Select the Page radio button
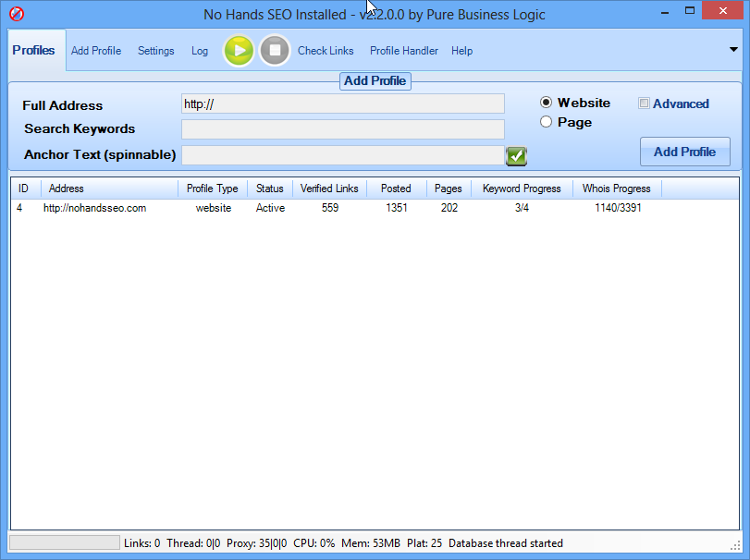This screenshot has width=750, height=560. (547, 122)
